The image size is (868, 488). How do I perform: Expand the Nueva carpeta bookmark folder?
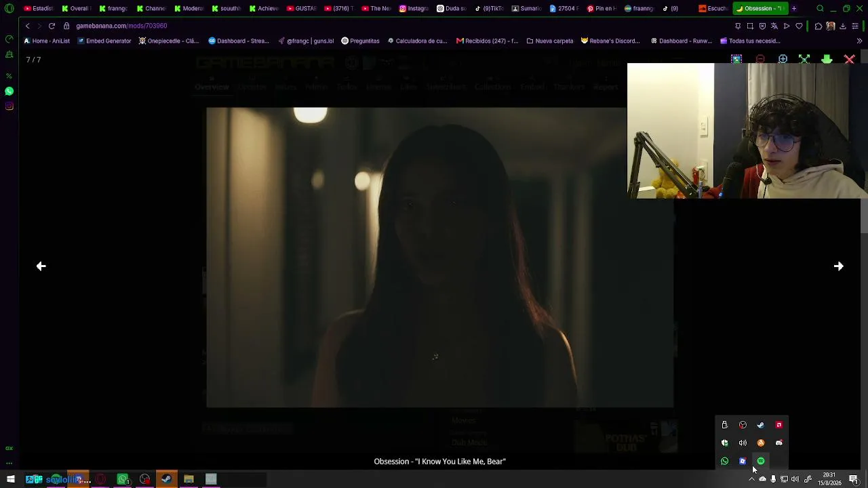pyautogui.click(x=550, y=41)
